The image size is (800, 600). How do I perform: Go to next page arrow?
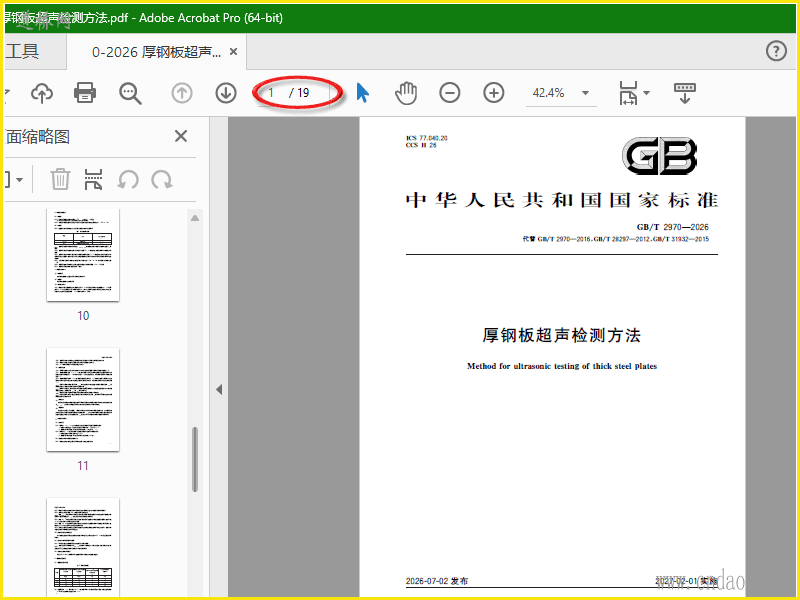(x=226, y=93)
